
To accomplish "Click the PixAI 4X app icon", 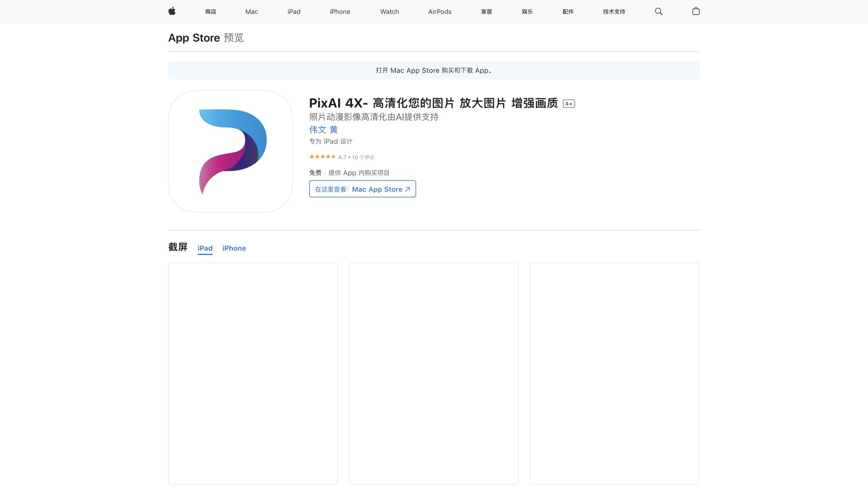I will (230, 151).
